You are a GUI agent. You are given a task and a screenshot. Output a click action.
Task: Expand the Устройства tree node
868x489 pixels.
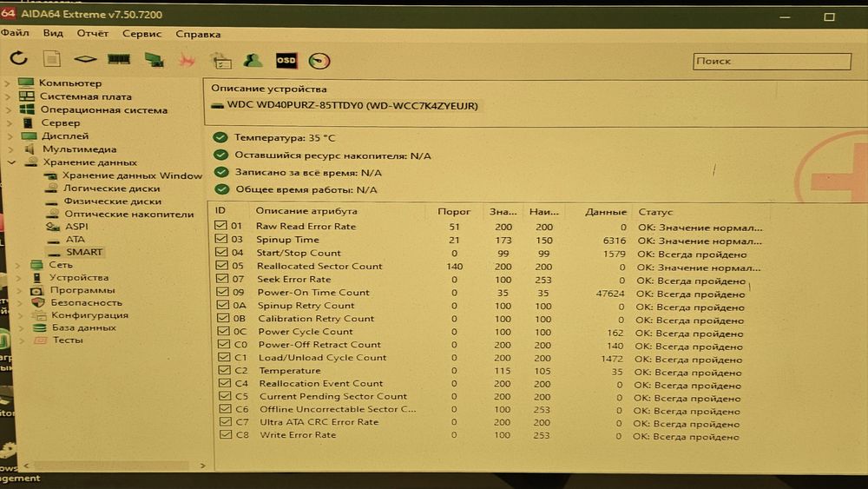(19, 277)
